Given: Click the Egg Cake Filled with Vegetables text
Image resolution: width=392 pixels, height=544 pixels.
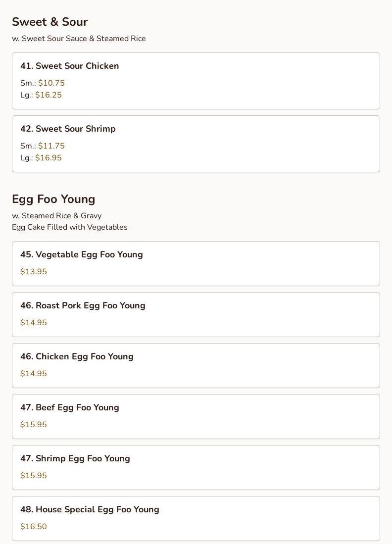Looking at the screenshot, I should tap(69, 227).
